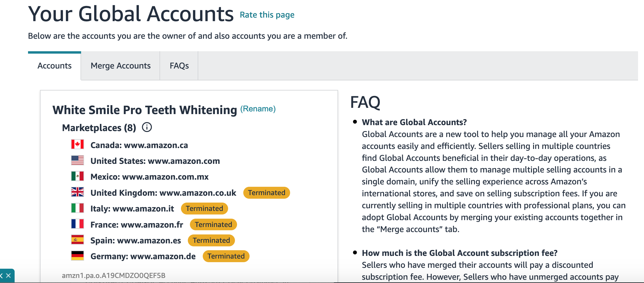Select Italy: www.amazon.it marketplace text
Screen dimensions: 644x283
pyautogui.click(x=132, y=209)
